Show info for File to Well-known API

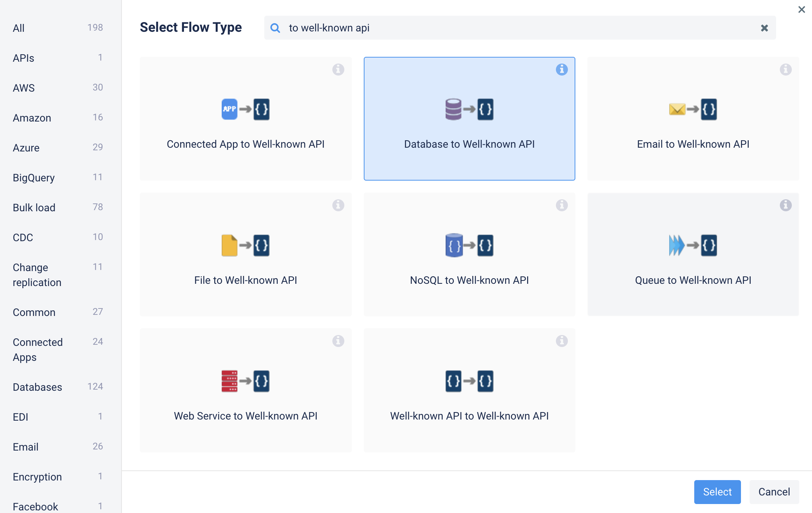coord(338,205)
